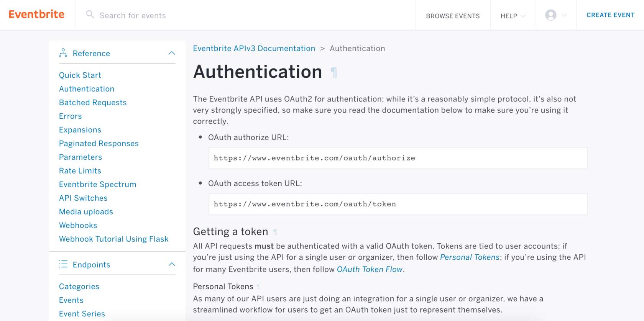Image resolution: width=644 pixels, height=321 pixels.
Task: Click the pilcrow anchor beside Getting a token
Action: pyautogui.click(x=275, y=232)
